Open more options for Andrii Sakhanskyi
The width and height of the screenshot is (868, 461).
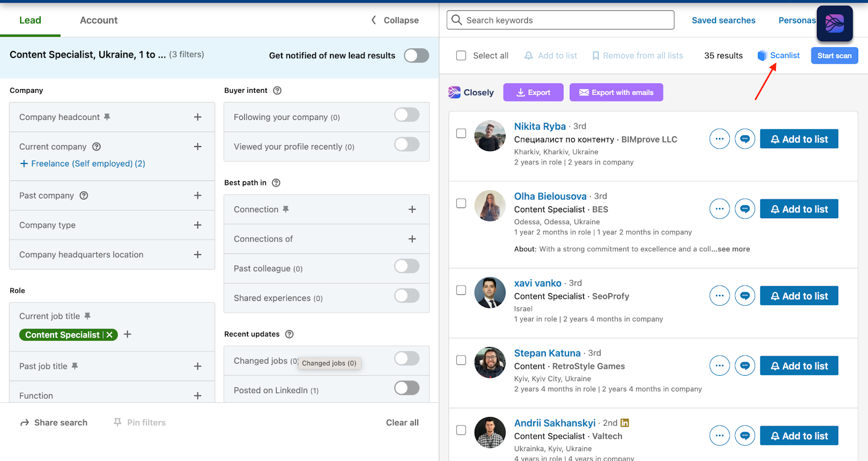click(719, 436)
